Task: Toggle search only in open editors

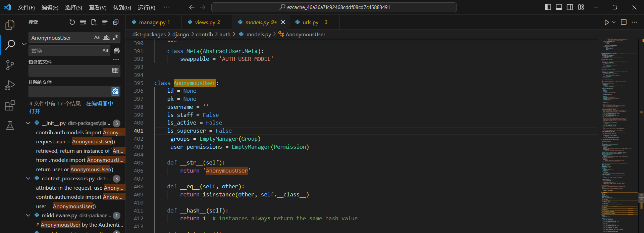Action: pos(115,71)
